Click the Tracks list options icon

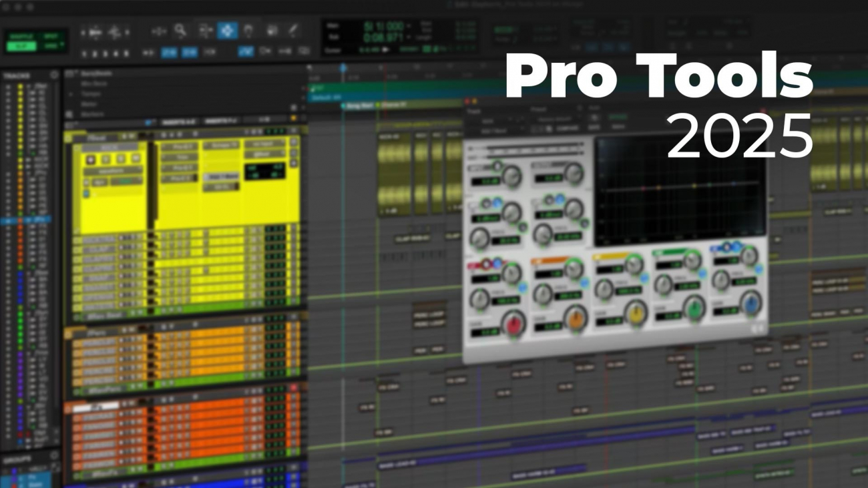tap(54, 75)
